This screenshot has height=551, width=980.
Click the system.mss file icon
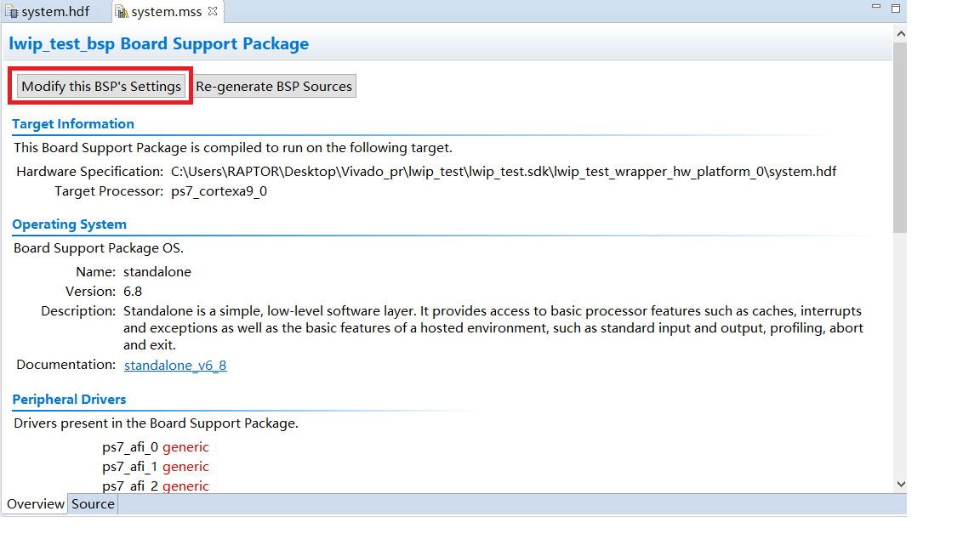point(122,12)
